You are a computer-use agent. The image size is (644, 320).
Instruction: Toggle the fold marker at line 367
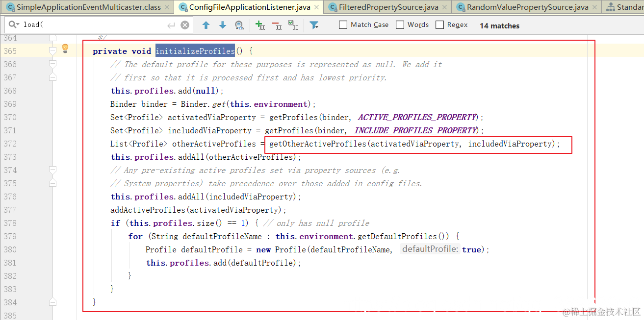point(53,77)
